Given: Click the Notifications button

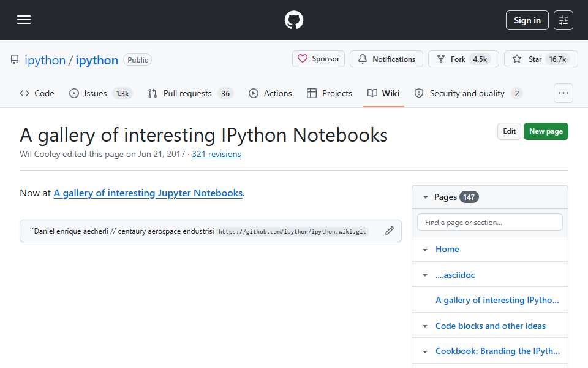Looking at the screenshot, I should 386,59.
